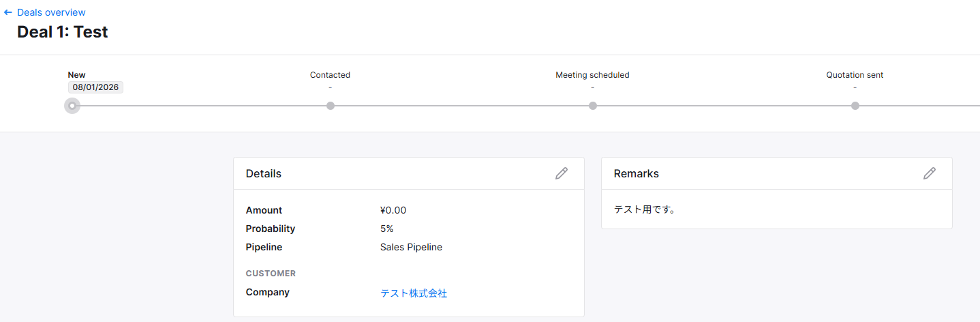Click the Details panel header

tap(264, 173)
